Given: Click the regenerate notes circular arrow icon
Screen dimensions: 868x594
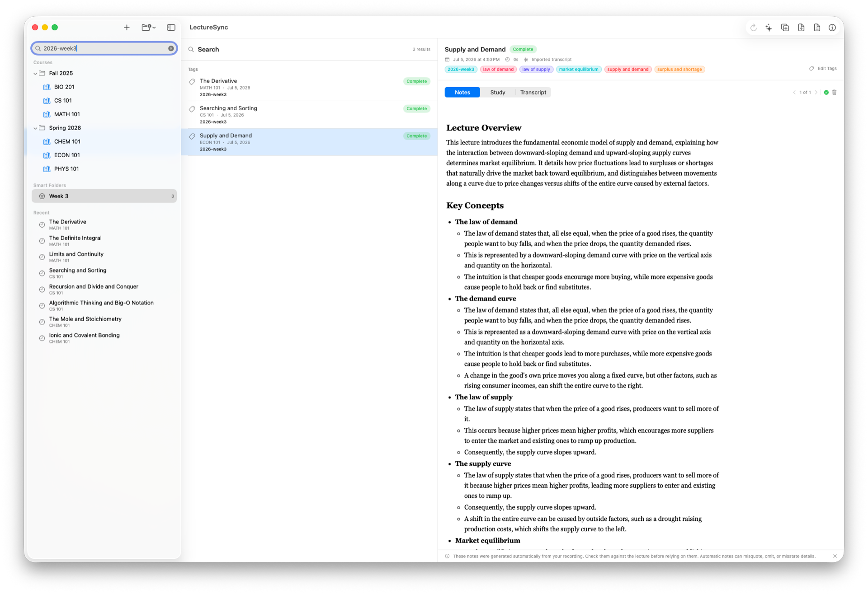Looking at the screenshot, I should tap(753, 28).
